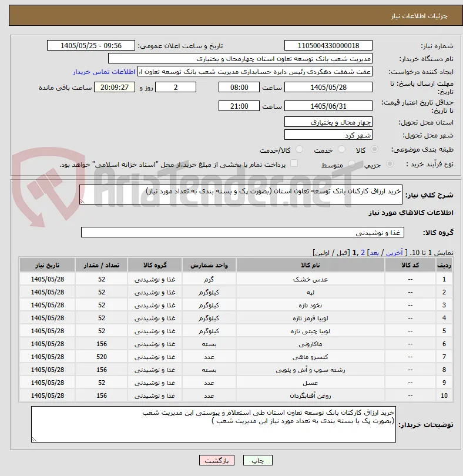
Task: Click the توضیحات خریدار text area
Action: (213, 424)
